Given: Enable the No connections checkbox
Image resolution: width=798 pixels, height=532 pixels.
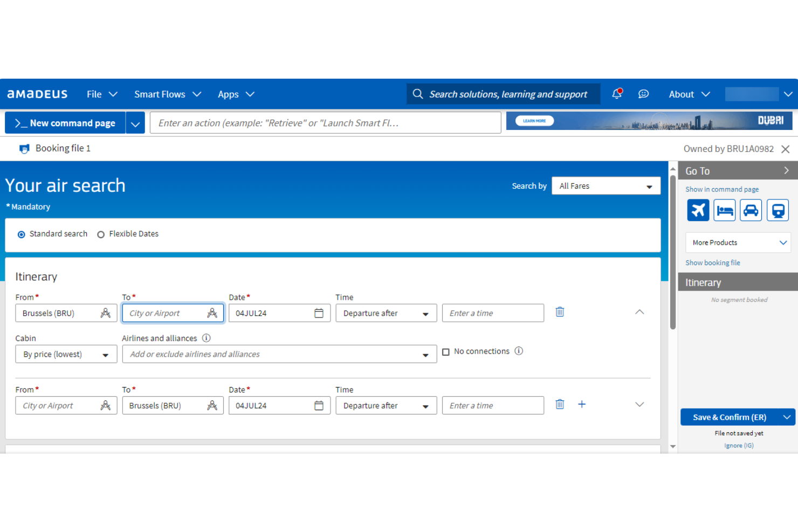Looking at the screenshot, I should [446, 351].
